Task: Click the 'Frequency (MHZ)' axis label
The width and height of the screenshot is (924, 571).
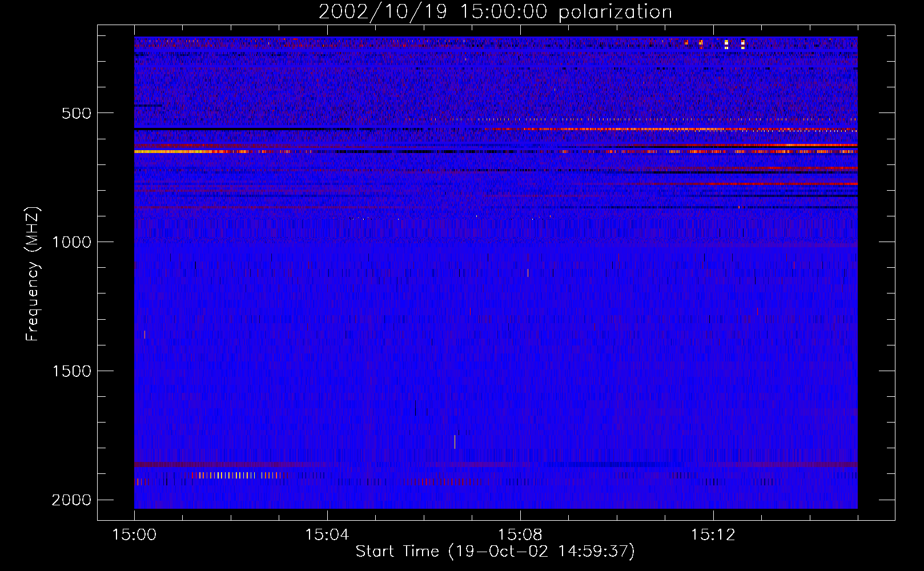Action: (x=33, y=274)
